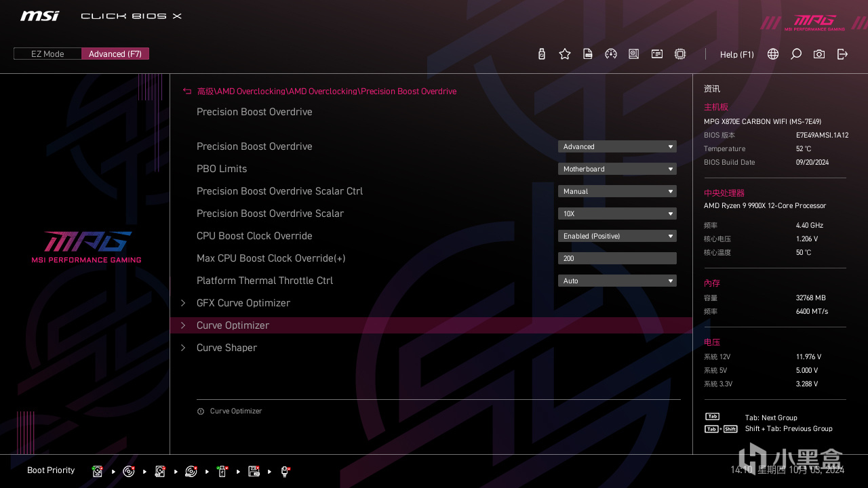Open the M-Flash USB drive tool icon
The width and height of the screenshot is (868, 488).
(541, 54)
